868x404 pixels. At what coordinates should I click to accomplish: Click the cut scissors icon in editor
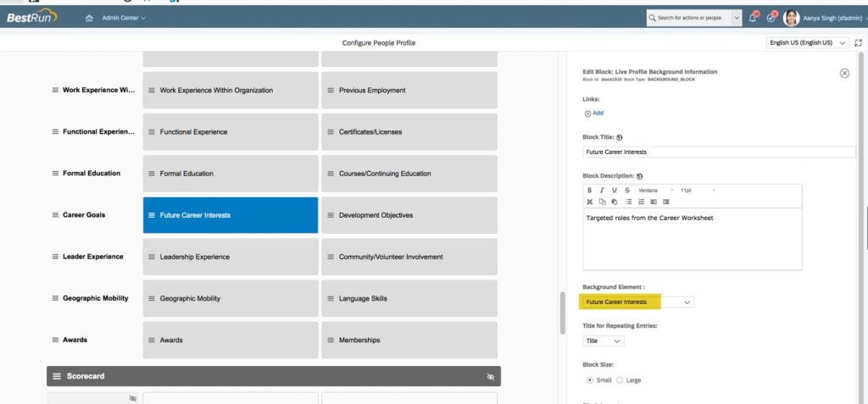tap(589, 202)
